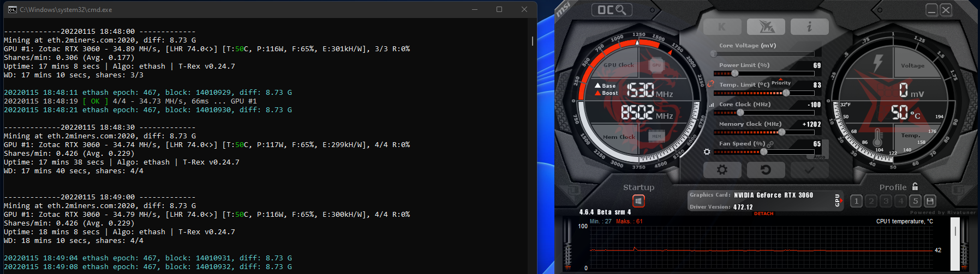Minimize the MSI Afterburner window

(x=932, y=10)
